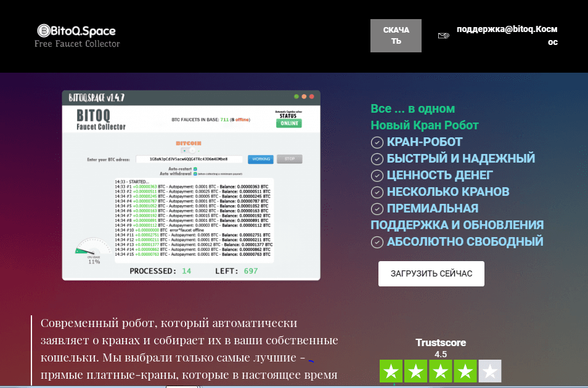The height and width of the screenshot is (388, 588).
Task: Toggle the Auto withdrawal checkbox
Action: pos(194,173)
